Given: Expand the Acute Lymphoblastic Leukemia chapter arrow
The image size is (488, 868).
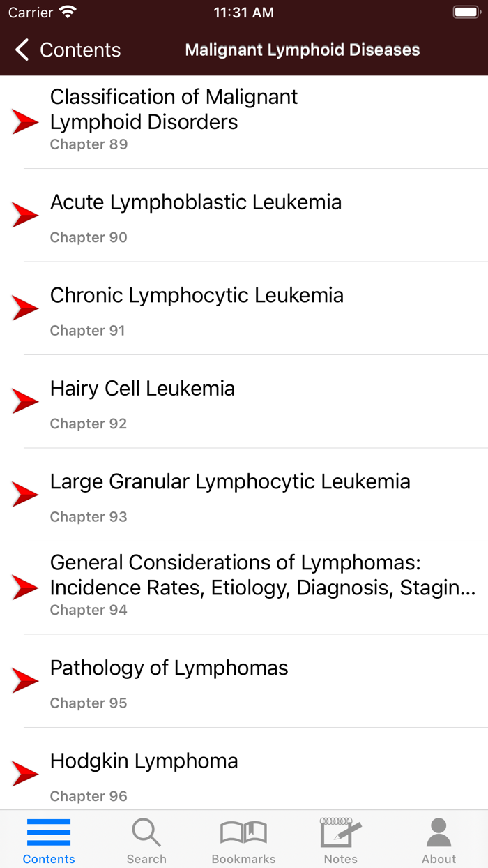Looking at the screenshot, I should [24, 214].
